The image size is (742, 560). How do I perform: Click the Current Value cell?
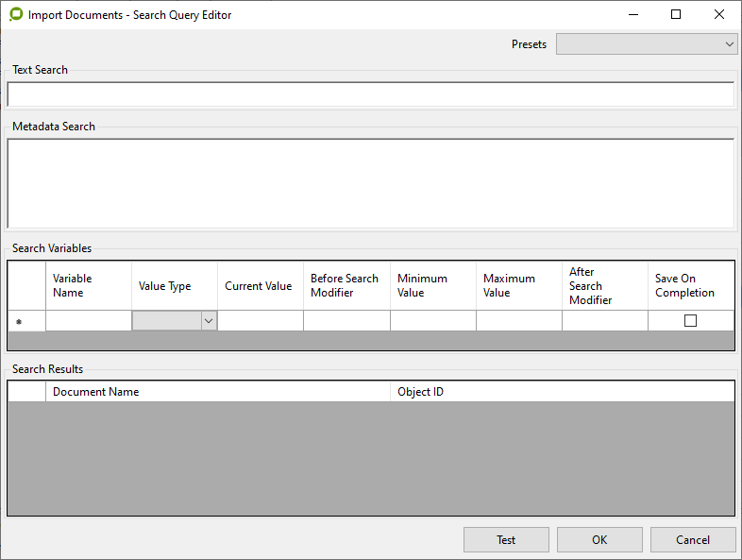(260, 321)
